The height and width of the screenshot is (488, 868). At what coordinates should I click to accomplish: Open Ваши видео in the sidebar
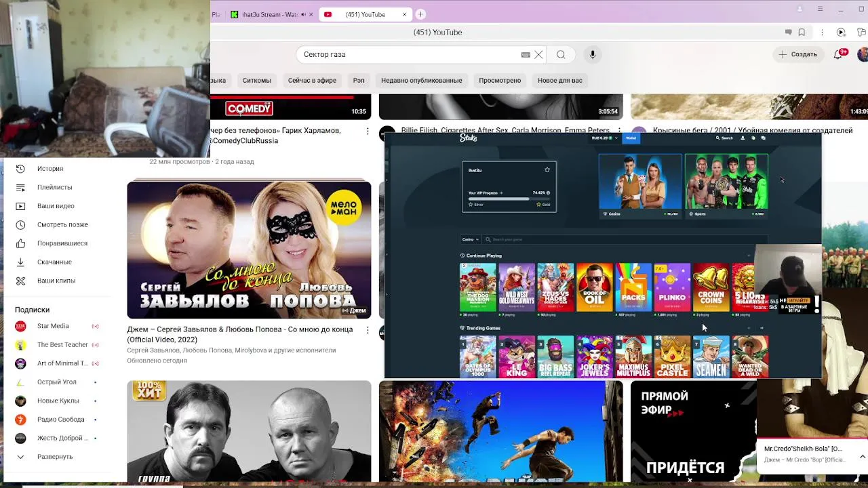point(56,206)
